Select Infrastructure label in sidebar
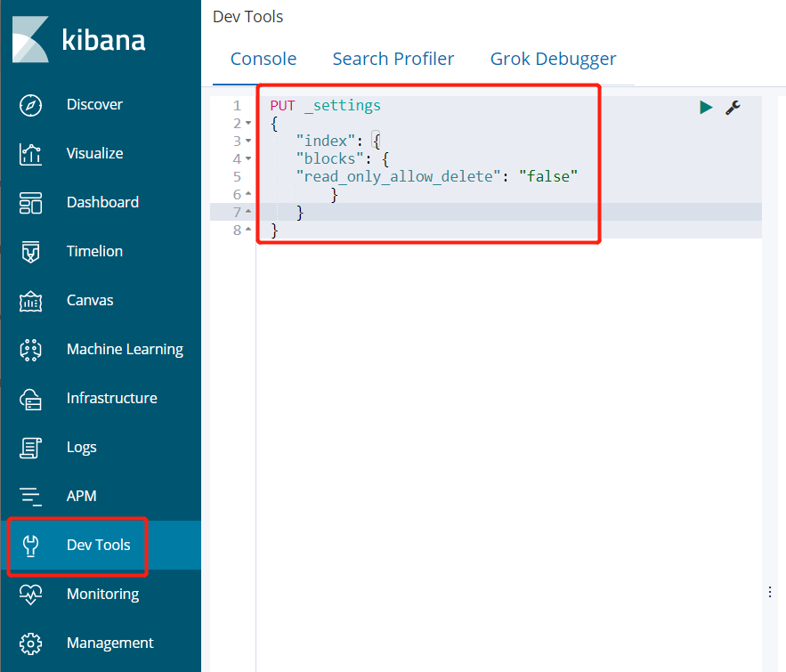Image resolution: width=786 pixels, height=672 pixels. 112,398
